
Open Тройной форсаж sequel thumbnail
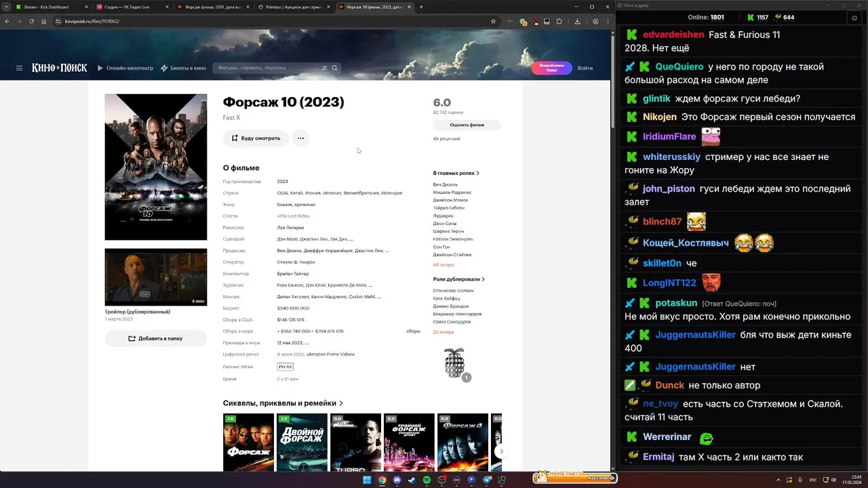click(409, 443)
